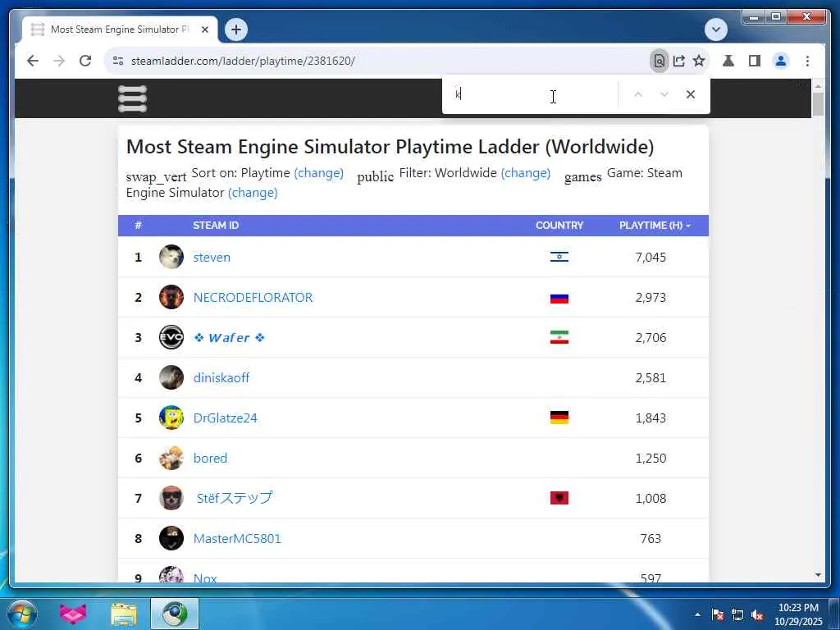Viewport: 840px width, 630px height.
Task: Bookmark this tab with star icon
Action: click(699, 61)
